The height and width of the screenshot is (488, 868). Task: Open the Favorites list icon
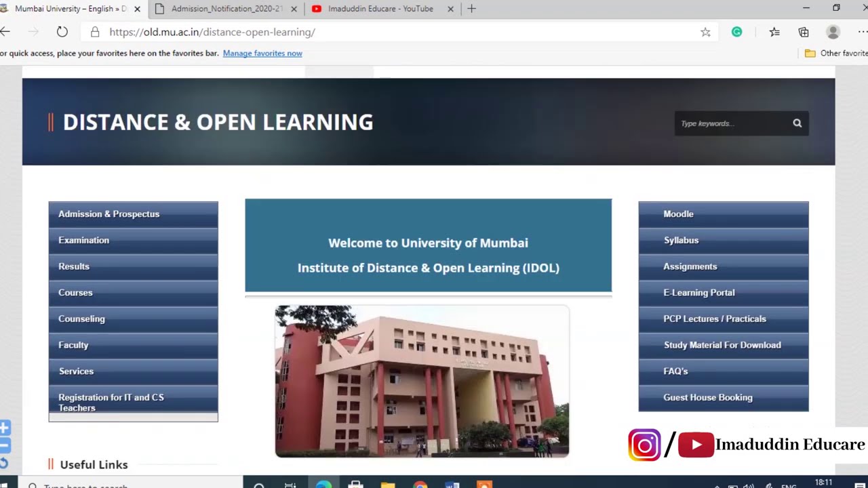pos(774,32)
